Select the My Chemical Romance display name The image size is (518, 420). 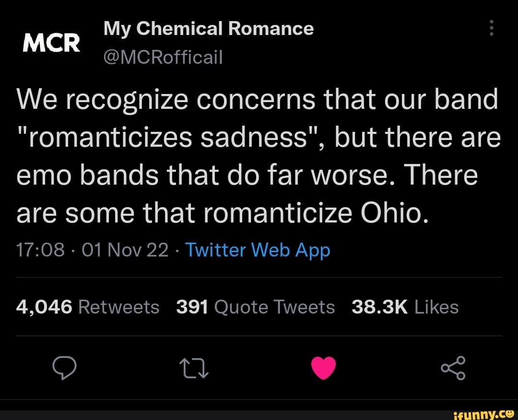(x=209, y=28)
